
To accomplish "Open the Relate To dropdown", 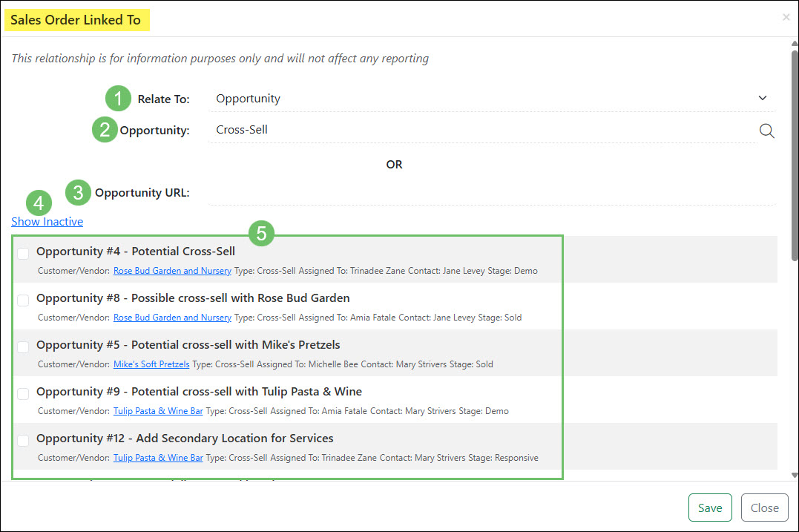I will click(490, 97).
